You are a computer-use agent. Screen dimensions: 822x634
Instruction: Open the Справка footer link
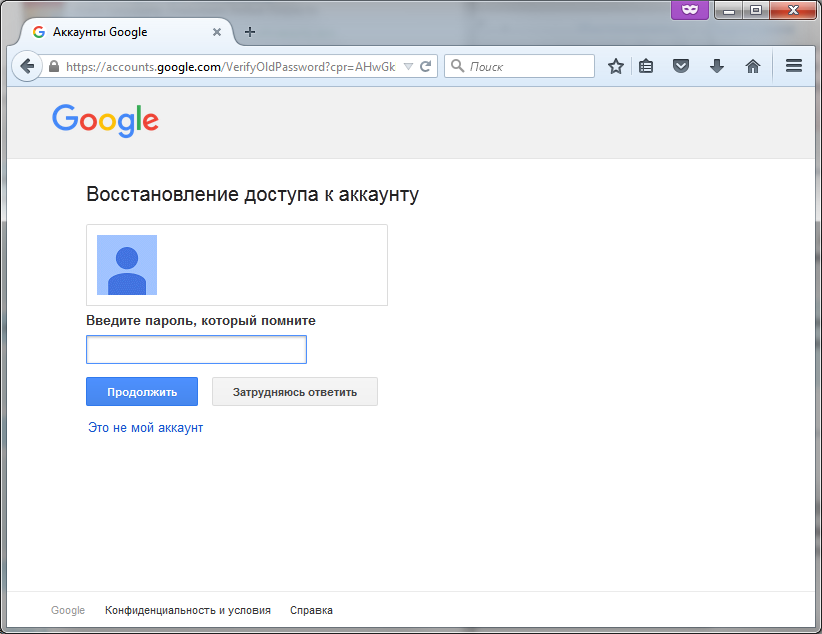(310, 609)
